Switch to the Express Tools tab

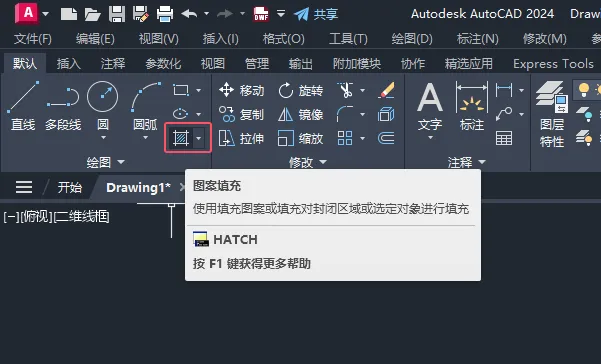point(553,64)
